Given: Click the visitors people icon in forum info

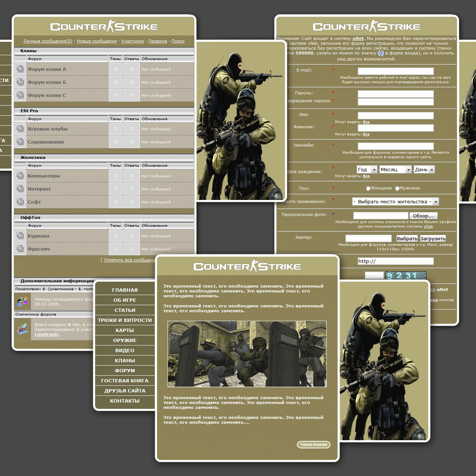Looking at the screenshot, I should tap(23, 301).
